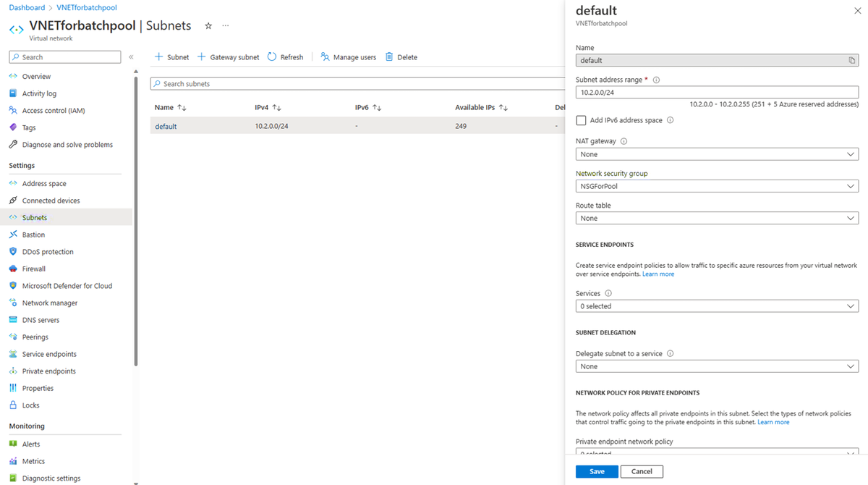868x485 pixels.
Task: Click the Locks padlock icon
Action: click(13, 405)
